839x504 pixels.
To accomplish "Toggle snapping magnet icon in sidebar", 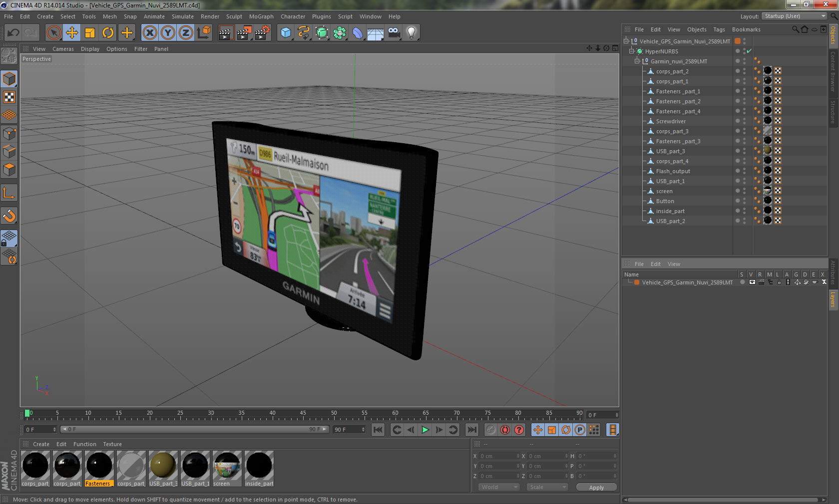I will (x=9, y=216).
